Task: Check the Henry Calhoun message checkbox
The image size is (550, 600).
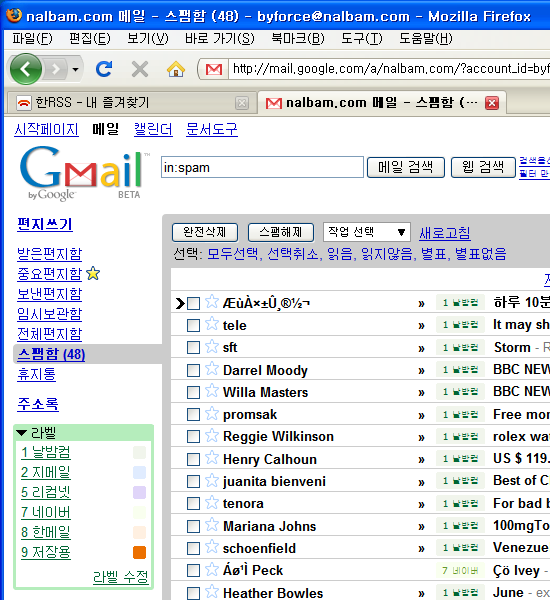Action: coord(193,459)
